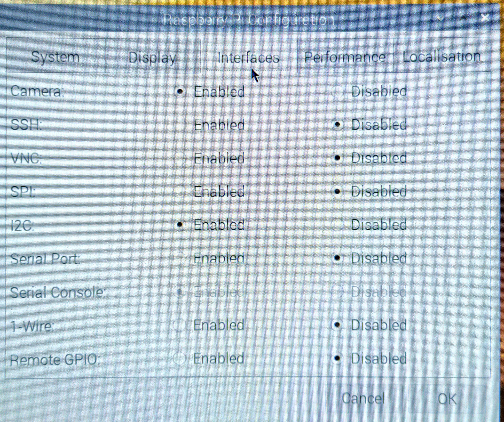Screen dimensions: 504x422
Task: Enable Remote GPIO
Action: (179, 358)
